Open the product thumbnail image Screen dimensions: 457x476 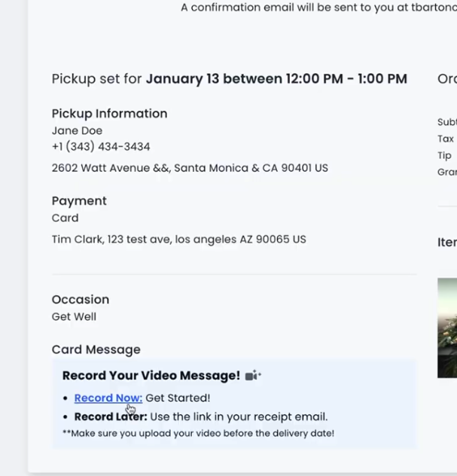[447, 328]
